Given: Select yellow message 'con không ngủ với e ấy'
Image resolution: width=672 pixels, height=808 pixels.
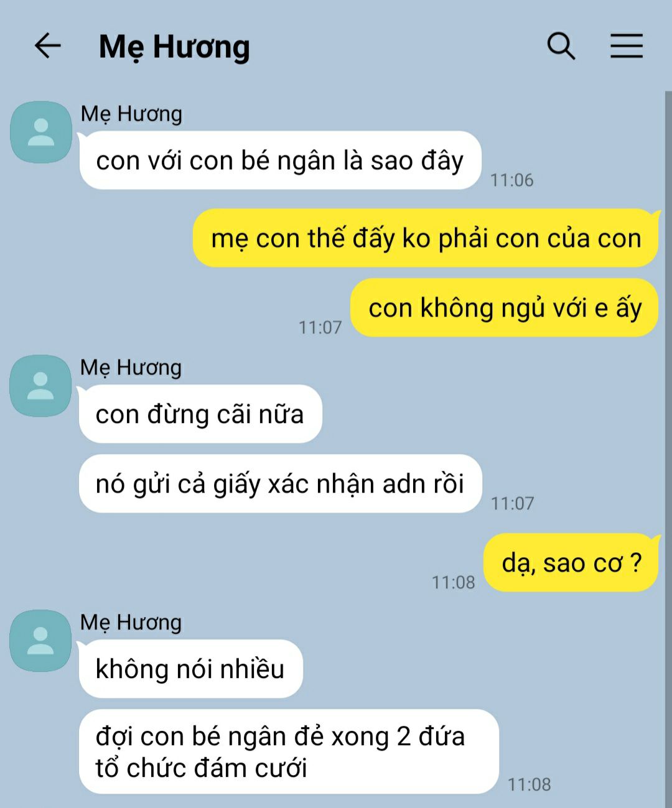Looking at the screenshot, I should pyautogui.click(x=505, y=308).
